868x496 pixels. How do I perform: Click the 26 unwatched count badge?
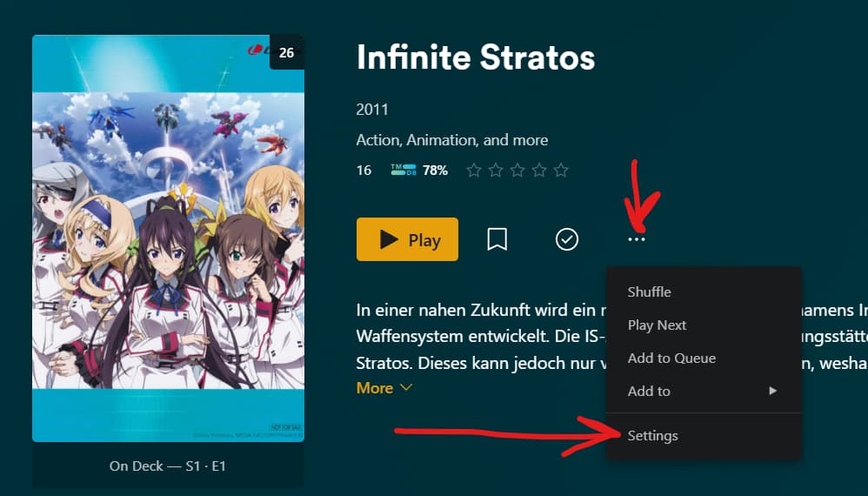pos(286,52)
